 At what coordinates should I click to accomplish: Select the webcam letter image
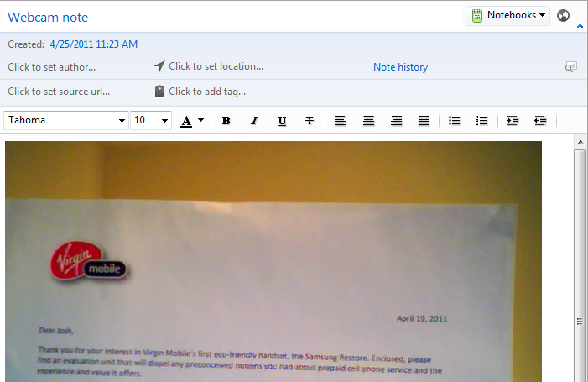tap(273, 262)
